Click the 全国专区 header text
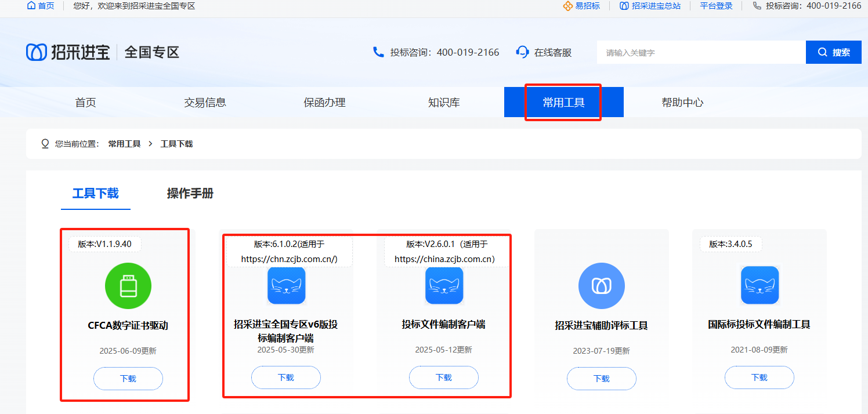 coord(152,52)
